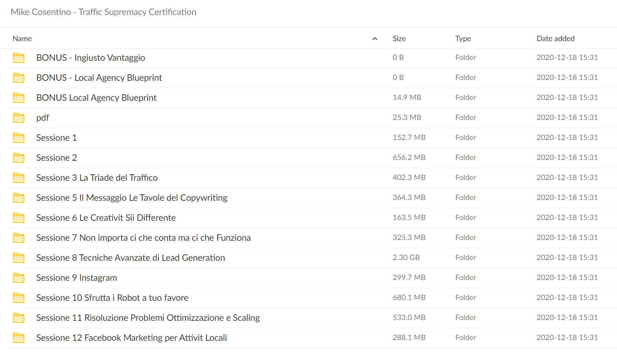Click folder icon for Sessione 12 Facebook Marketing
Image resolution: width=617 pixels, height=364 pixels.
pos(19,338)
